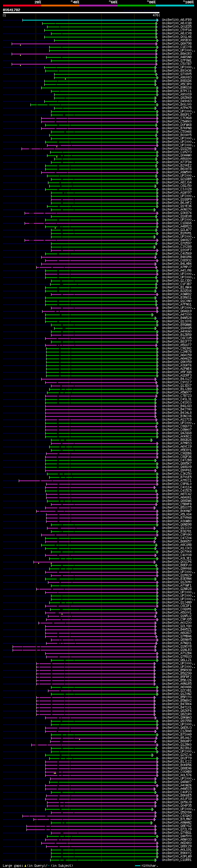The width and height of the screenshot is (197, 868).
Task: Click the cyan ~100% legend segment
Action: tap(175, 6)
